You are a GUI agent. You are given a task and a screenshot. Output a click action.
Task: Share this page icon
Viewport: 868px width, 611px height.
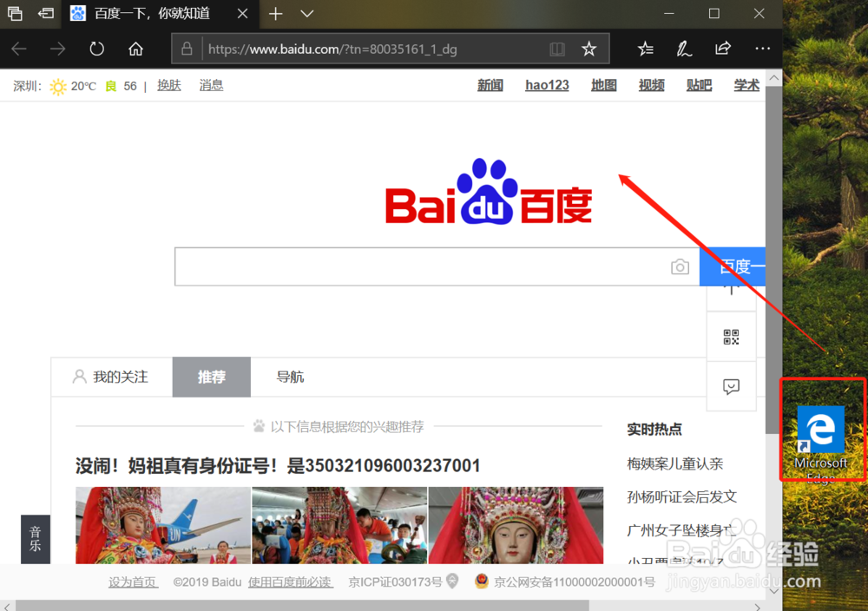coord(723,49)
